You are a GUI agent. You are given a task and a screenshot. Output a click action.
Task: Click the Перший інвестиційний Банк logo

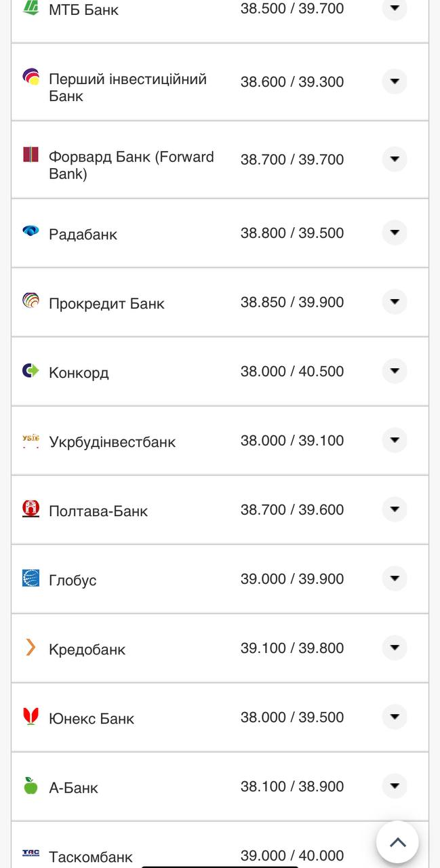[31, 77]
